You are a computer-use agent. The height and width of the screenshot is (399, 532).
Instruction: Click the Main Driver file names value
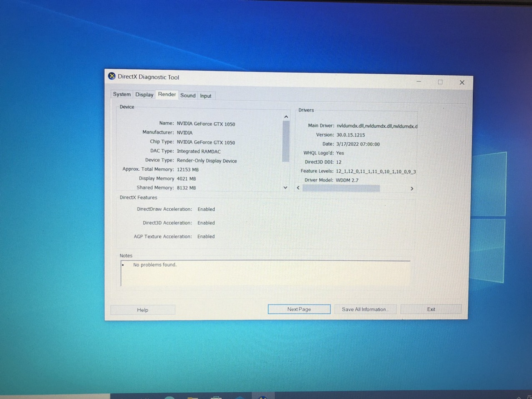377,126
